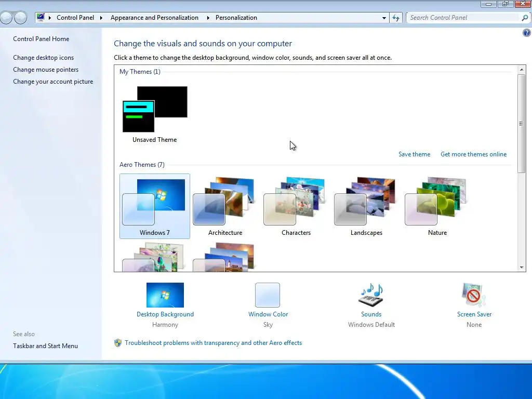The width and height of the screenshot is (532, 399).
Task: Go to Appearance and Personalization breadcrumb
Action: click(x=154, y=18)
